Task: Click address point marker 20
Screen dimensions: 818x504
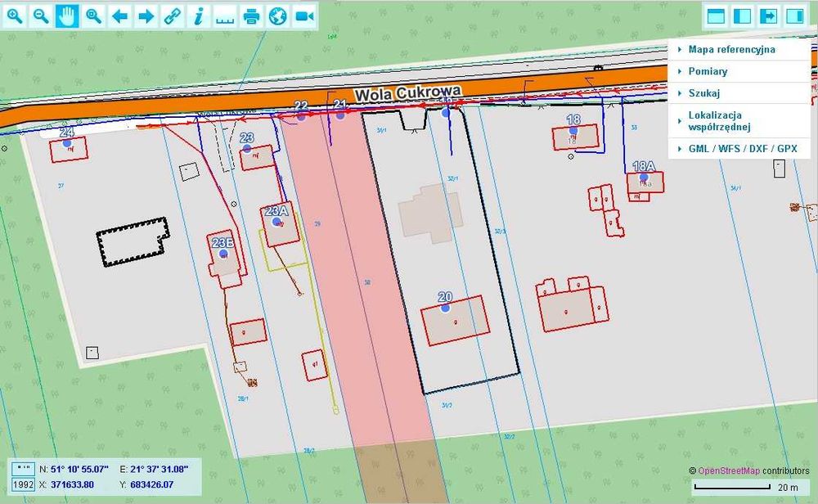Action: pos(445,308)
